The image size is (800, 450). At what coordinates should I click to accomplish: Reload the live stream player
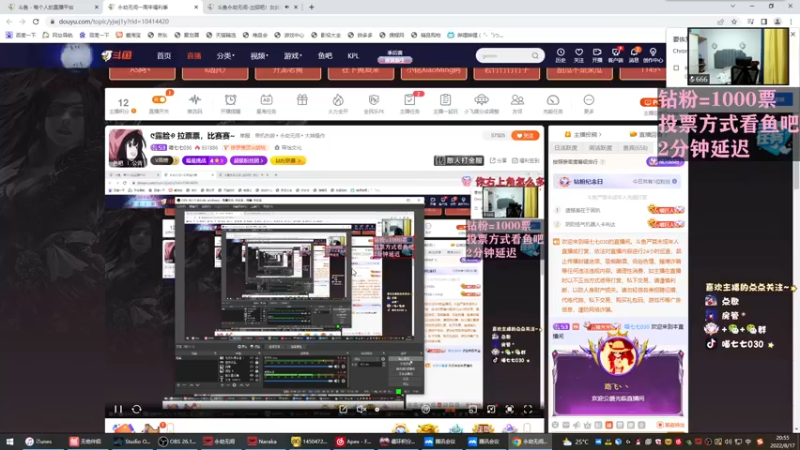(136, 409)
